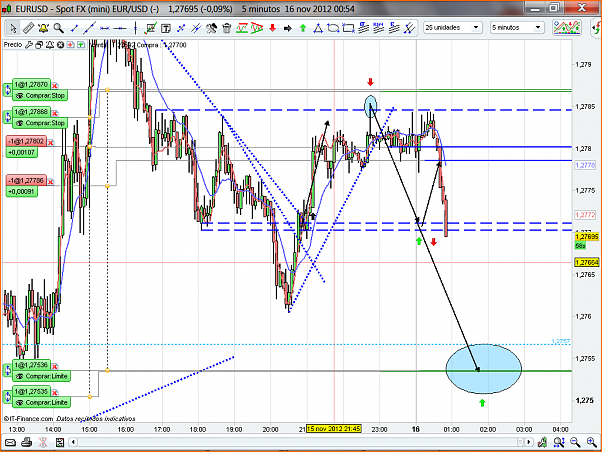Click the Precio panel label

point(13,45)
